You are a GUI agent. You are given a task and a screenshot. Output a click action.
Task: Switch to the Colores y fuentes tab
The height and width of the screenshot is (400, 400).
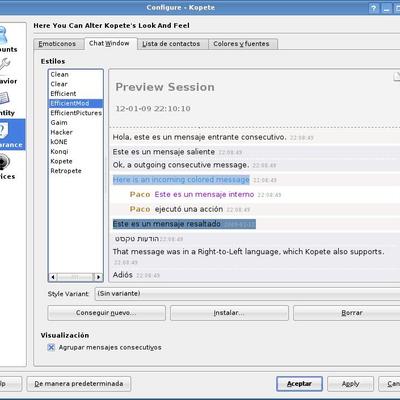pos(242,44)
